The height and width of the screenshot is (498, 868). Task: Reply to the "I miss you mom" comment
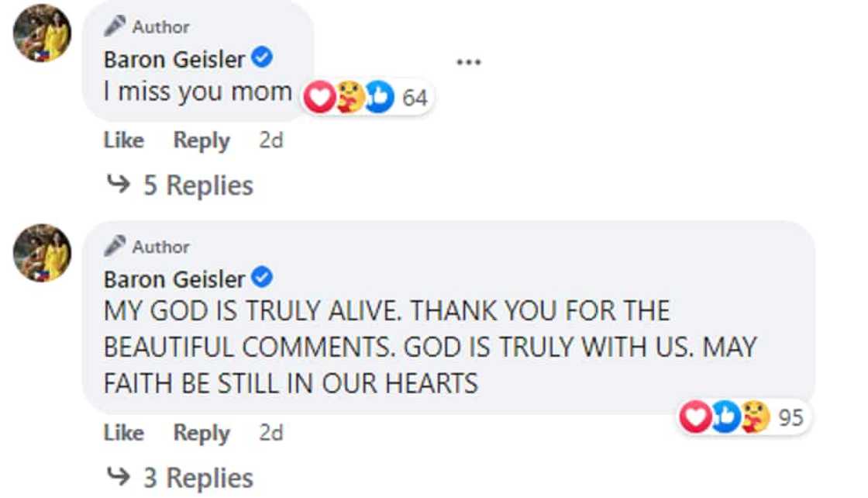tap(201, 140)
